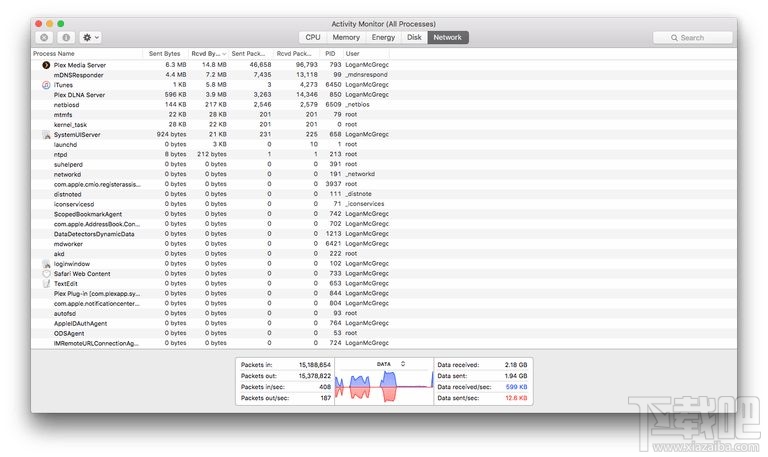Sort by User column header
The image size is (768, 457).
pos(367,53)
